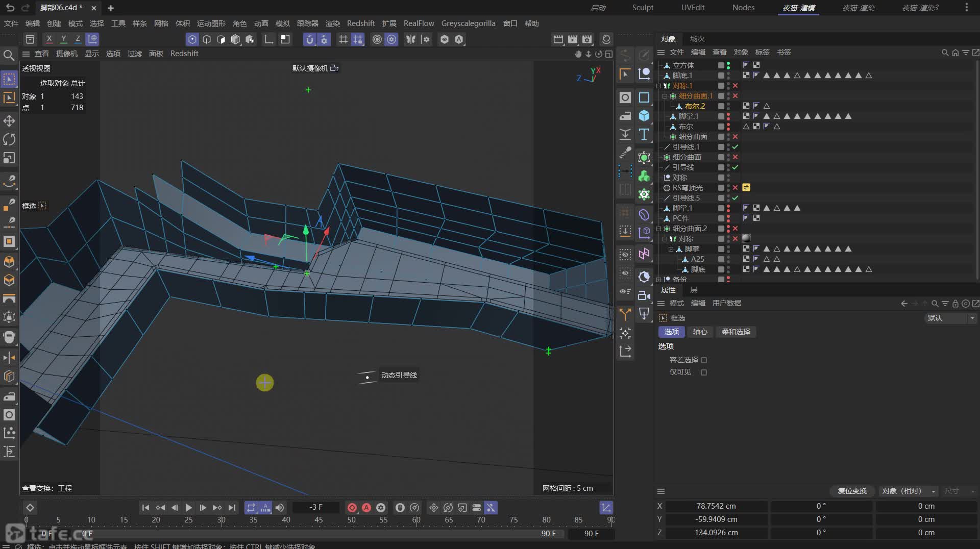The image size is (980, 549).
Task: Click the record active objects icon
Action: point(352,508)
